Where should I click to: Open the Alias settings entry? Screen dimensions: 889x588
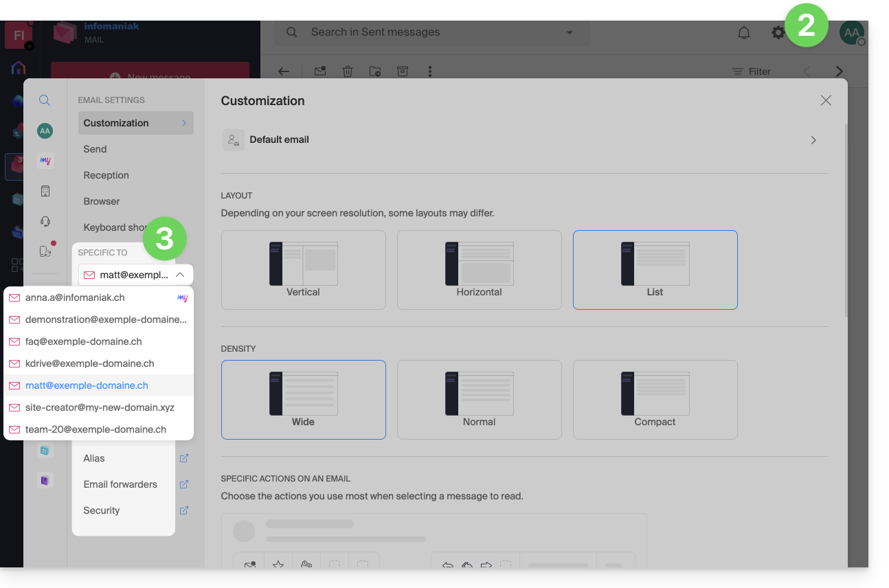pyautogui.click(x=94, y=458)
